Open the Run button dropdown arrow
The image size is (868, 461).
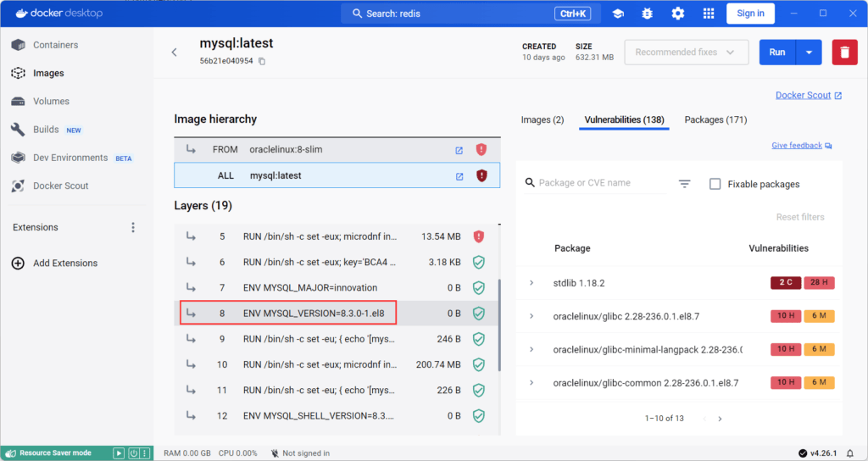(x=810, y=53)
